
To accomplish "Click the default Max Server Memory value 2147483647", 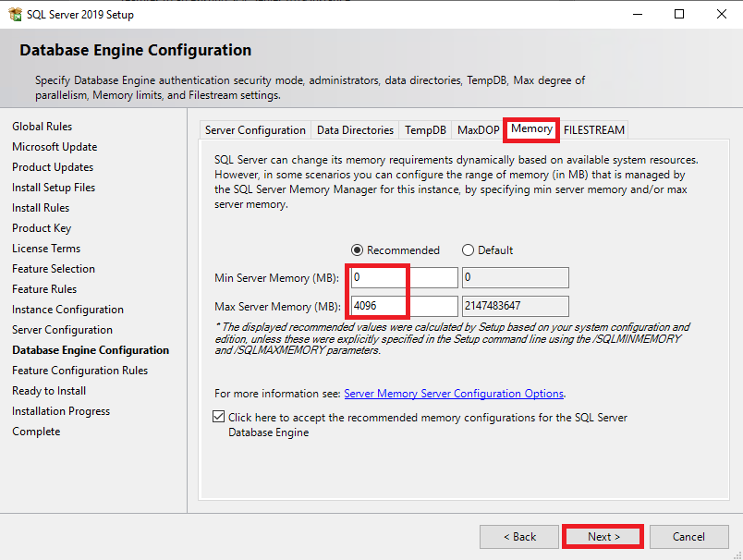I will [516, 306].
